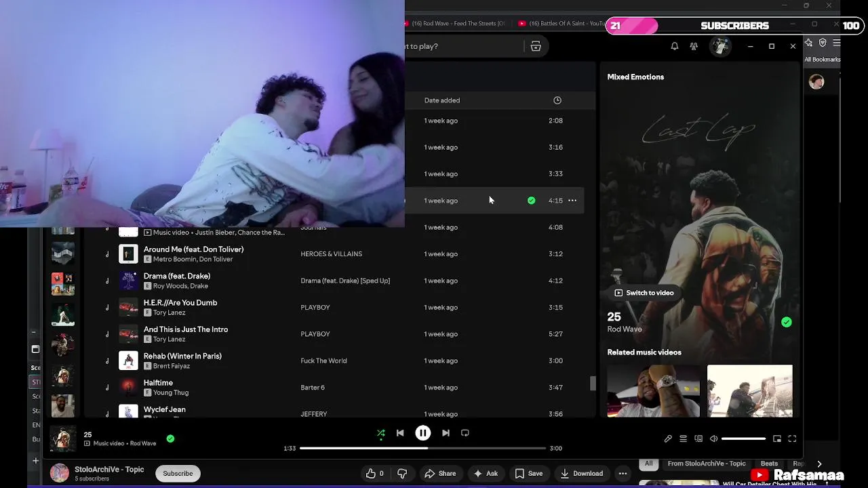This screenshot has height=488, width=868.
Task: Like the YouTube video
Action: (x=375, y=474)
